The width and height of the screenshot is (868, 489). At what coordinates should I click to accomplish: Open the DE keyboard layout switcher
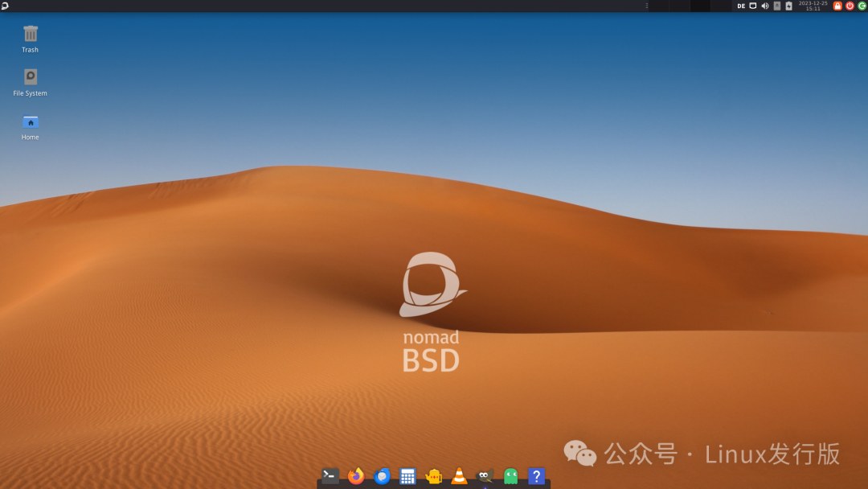(741, 6)
